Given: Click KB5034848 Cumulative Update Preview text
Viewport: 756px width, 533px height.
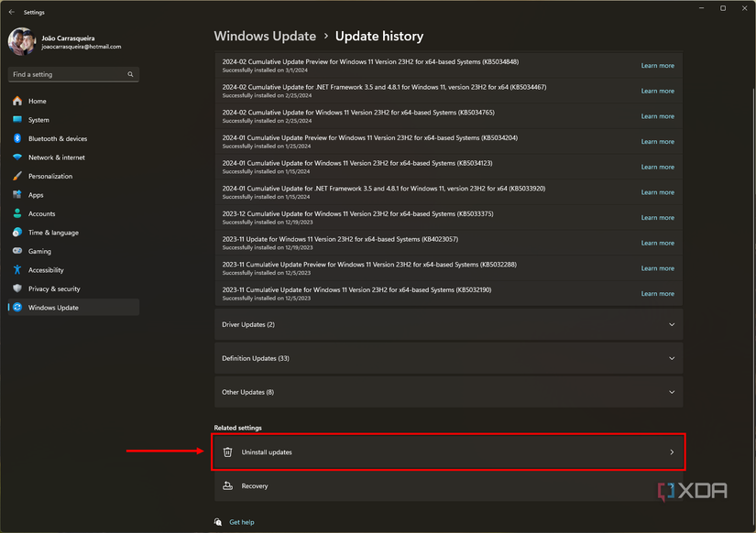Looking at the screenshot, I should (x=370, y=61).
